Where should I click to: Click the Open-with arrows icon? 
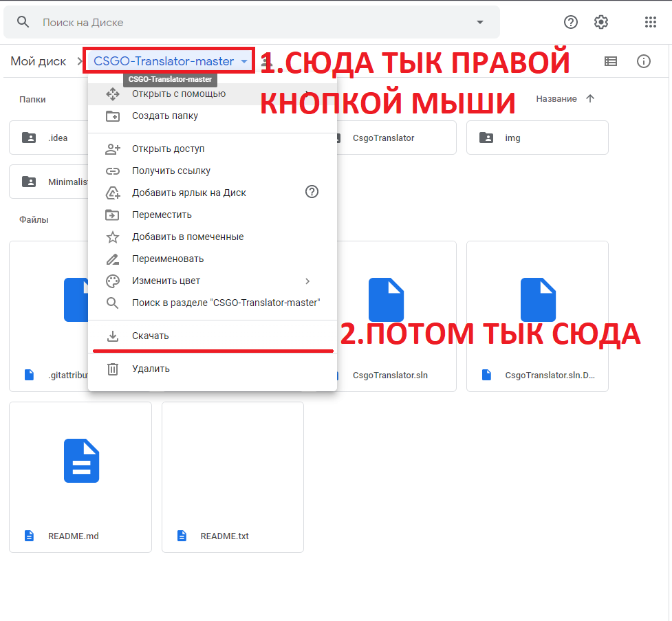pos(113,94)
